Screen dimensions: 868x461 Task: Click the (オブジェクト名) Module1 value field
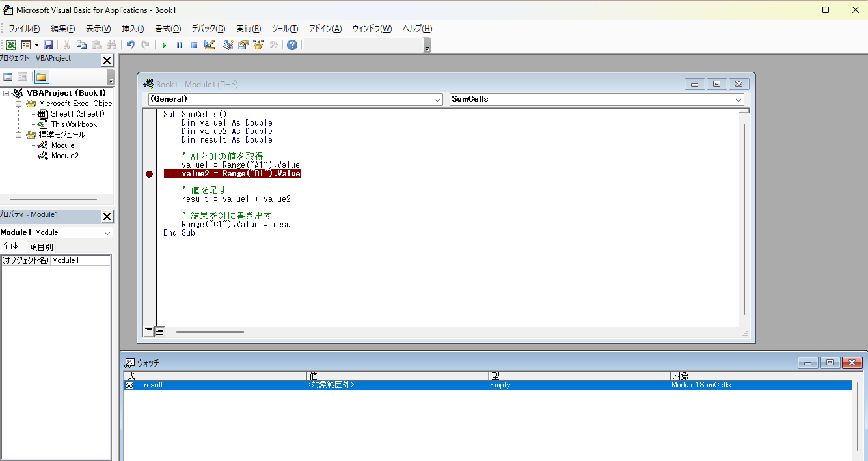(x=81, y=260)
